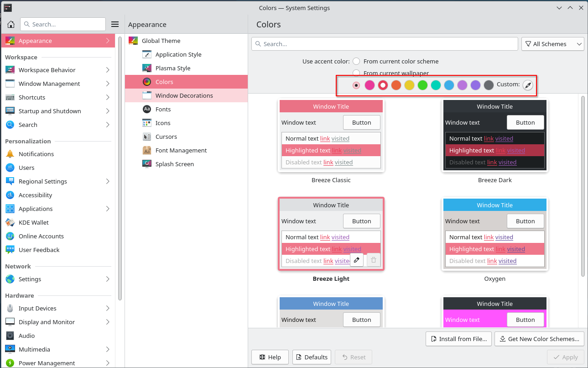Viewport: 588px width, 368px height.
Task: Click the color schemes search field
Action: 385,44
